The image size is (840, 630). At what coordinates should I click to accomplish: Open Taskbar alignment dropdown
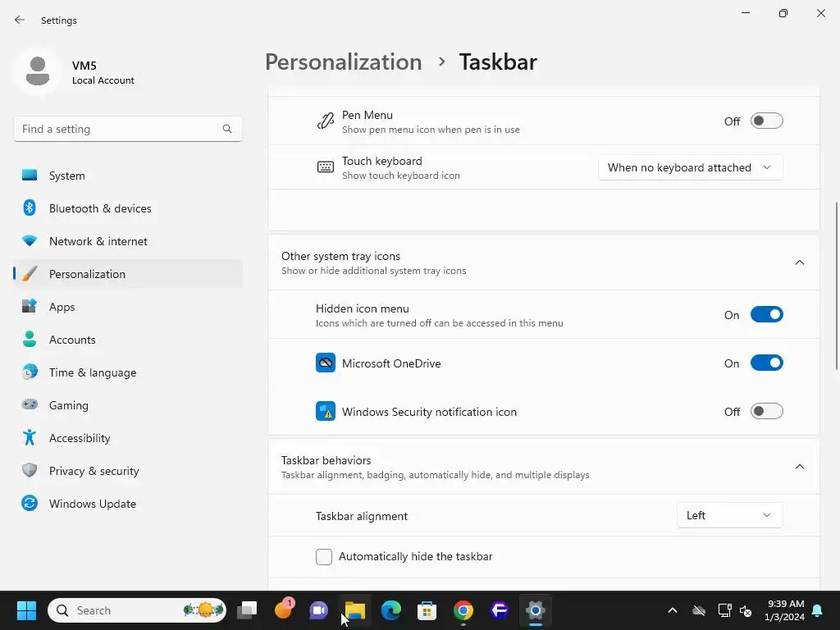[x=729, y=515]
